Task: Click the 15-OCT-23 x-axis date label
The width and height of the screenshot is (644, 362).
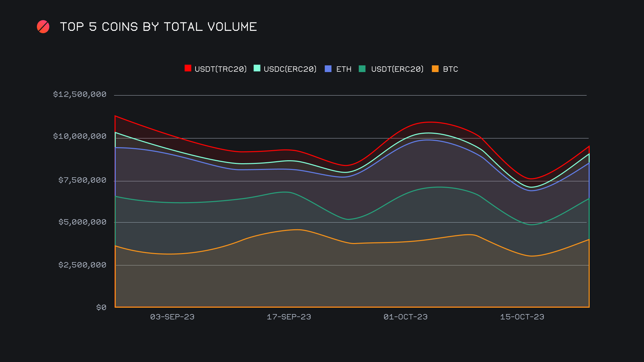Action: click(x=522, y=317)
